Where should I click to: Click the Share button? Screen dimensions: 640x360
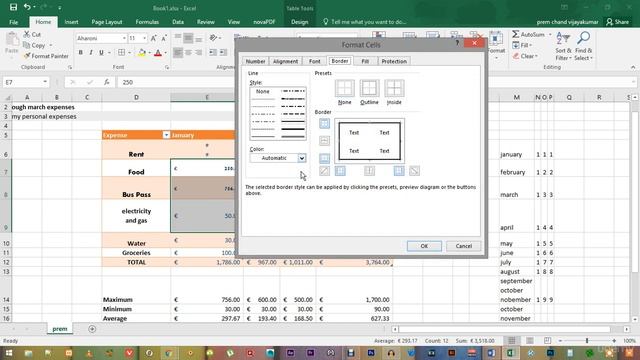pos(617,22)
